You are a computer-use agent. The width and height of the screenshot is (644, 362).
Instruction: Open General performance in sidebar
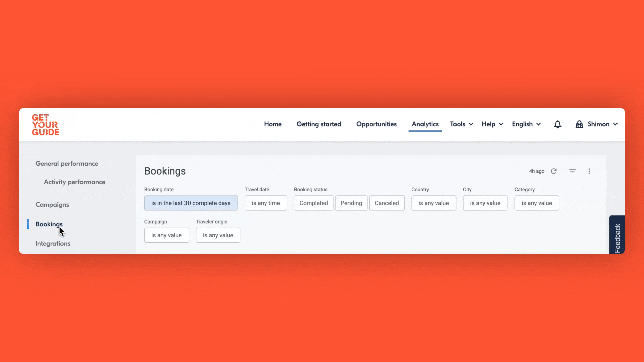[x=67, y=163]
